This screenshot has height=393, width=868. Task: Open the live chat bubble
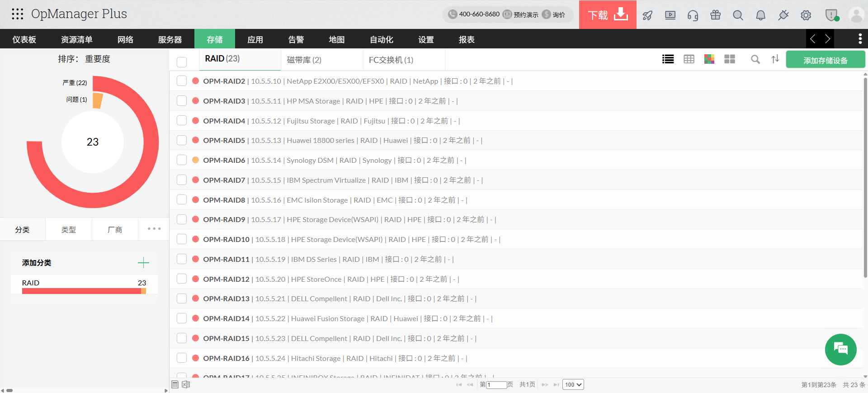tap(840, 349)
